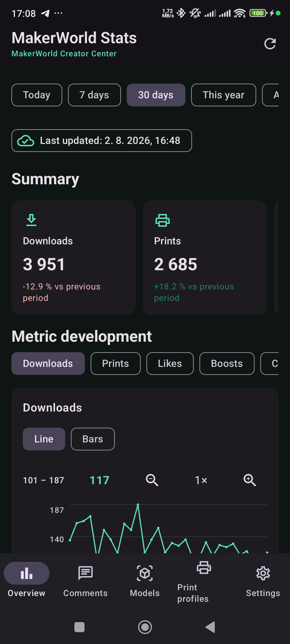This screenshot has height=644, width=290.
Task: Tap the -12.9 % vs previous period text
Action: click(62, 292)
